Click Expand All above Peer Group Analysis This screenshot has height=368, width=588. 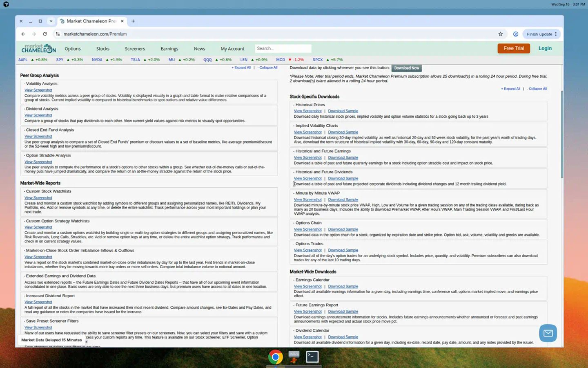click(241, 67)
